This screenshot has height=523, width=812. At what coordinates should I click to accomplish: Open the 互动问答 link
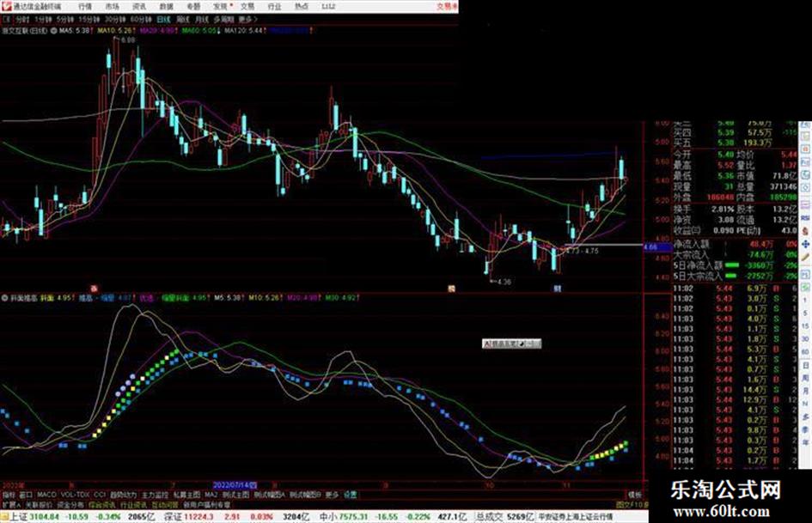click(165, 504)
